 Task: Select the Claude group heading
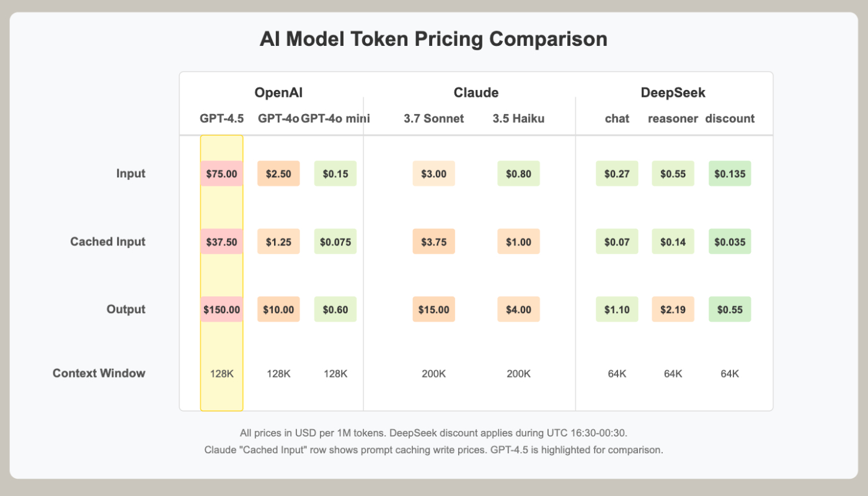[x=476, y=93]
